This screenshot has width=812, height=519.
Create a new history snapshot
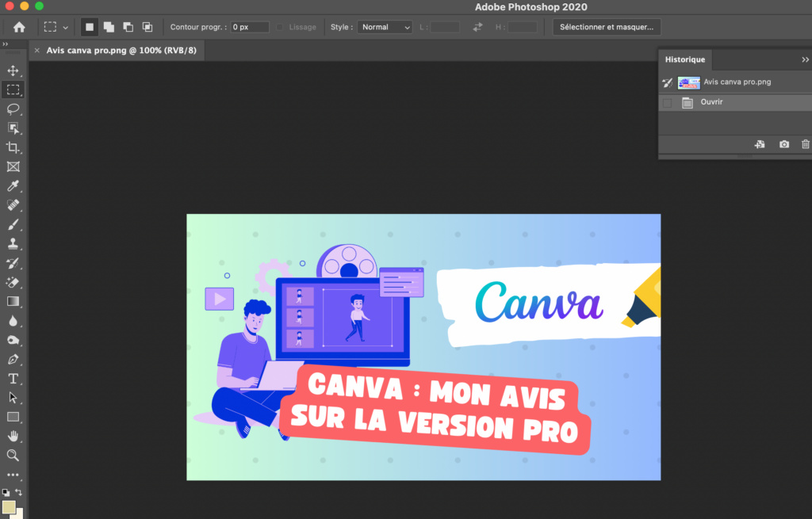[x=784, y=144]
